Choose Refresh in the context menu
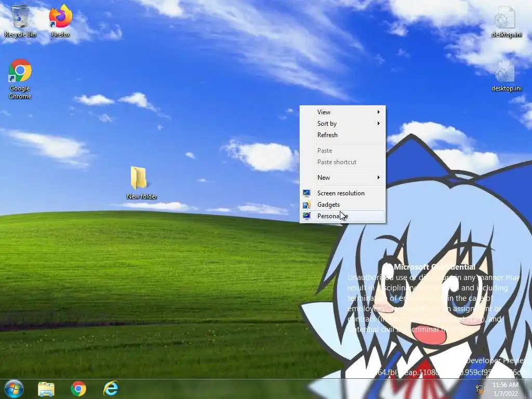The image size is (532, 399). click(x=343, y=135)
